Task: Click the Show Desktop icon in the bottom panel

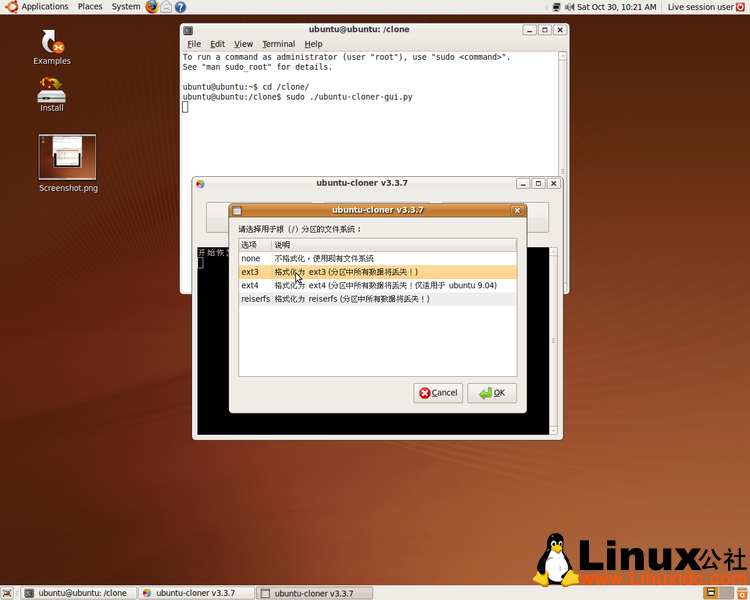Action: pos(7,593)
